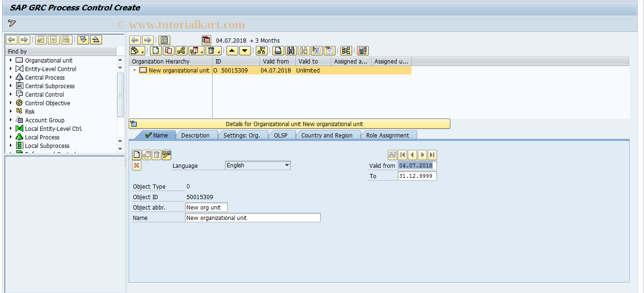The height and width of the screenshot is (293, 644).
Task: Open the insert-mode dropdown at the hierarchy toolbar start
Action: coord(138,51)
